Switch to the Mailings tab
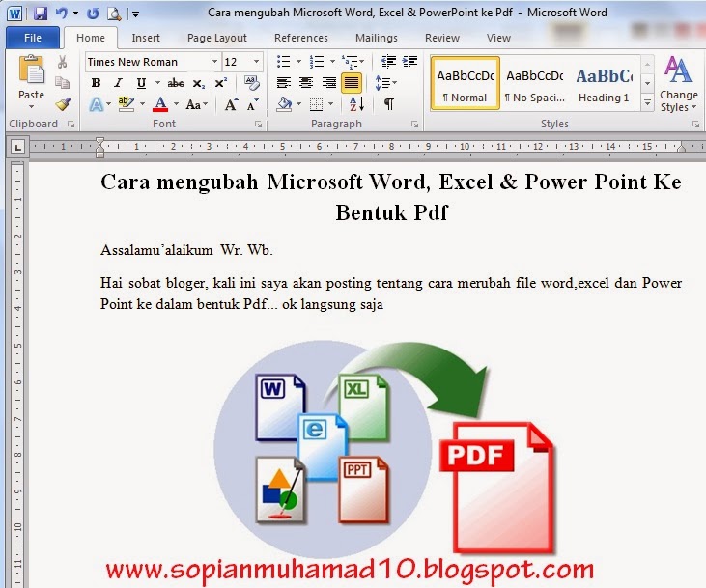 (377, 38)
